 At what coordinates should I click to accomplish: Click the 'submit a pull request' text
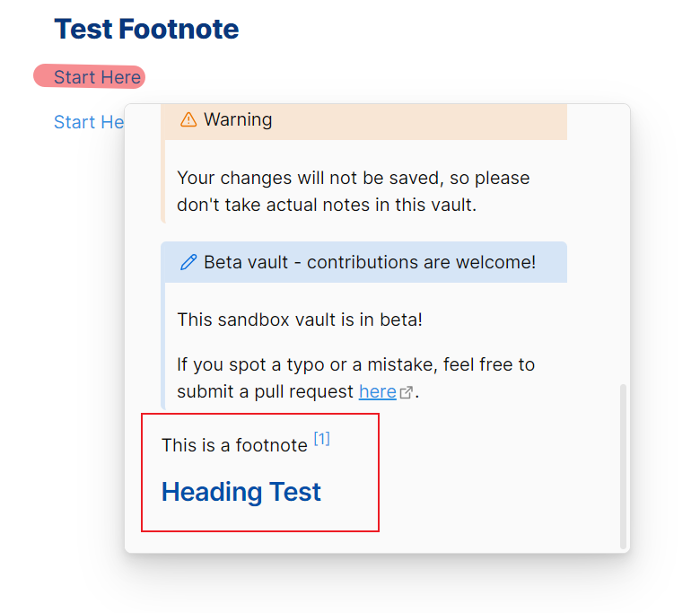pos(265,391)
